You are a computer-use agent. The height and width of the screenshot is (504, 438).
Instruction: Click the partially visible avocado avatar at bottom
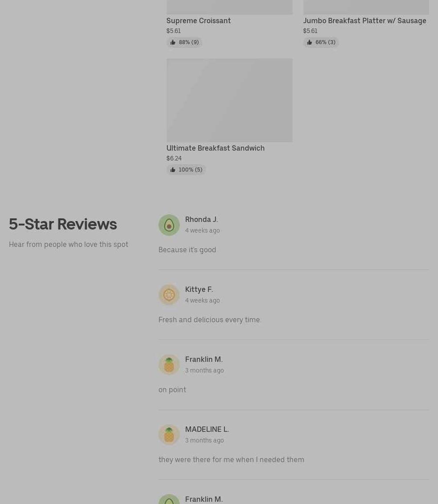point(169,499)
